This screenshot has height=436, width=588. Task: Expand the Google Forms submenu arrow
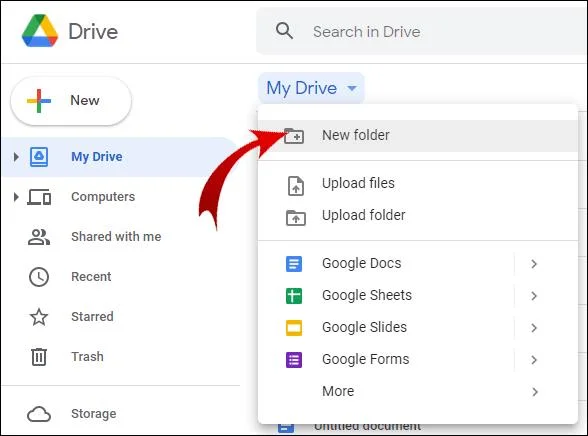[534, 360]
